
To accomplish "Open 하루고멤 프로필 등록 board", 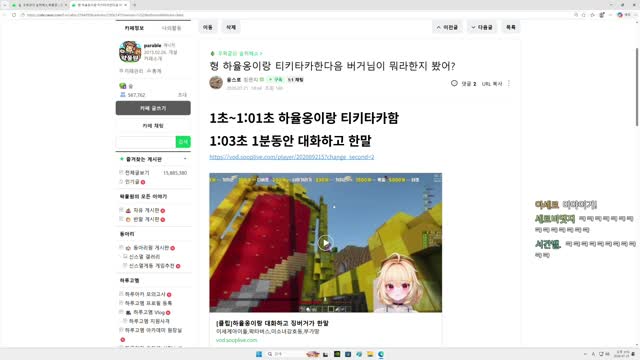I will pos(149,303).
